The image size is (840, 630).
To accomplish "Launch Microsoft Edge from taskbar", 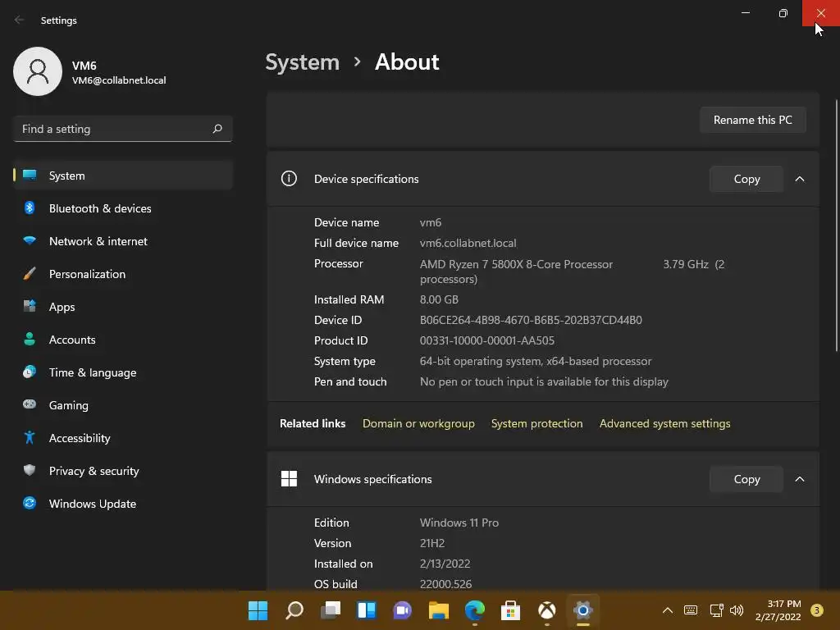I will click(x=475, y=610).
